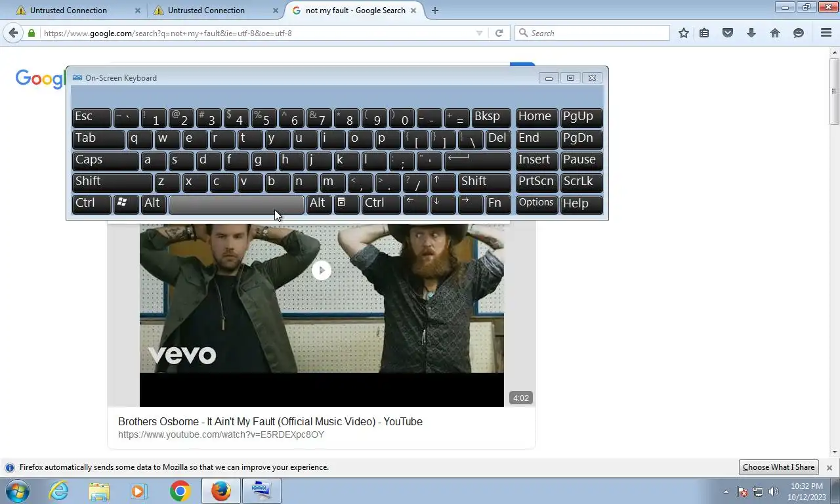840x504 pixels.
Task: Click the page vertical scrollbar thumb
Action: click(x=835, y=92)
